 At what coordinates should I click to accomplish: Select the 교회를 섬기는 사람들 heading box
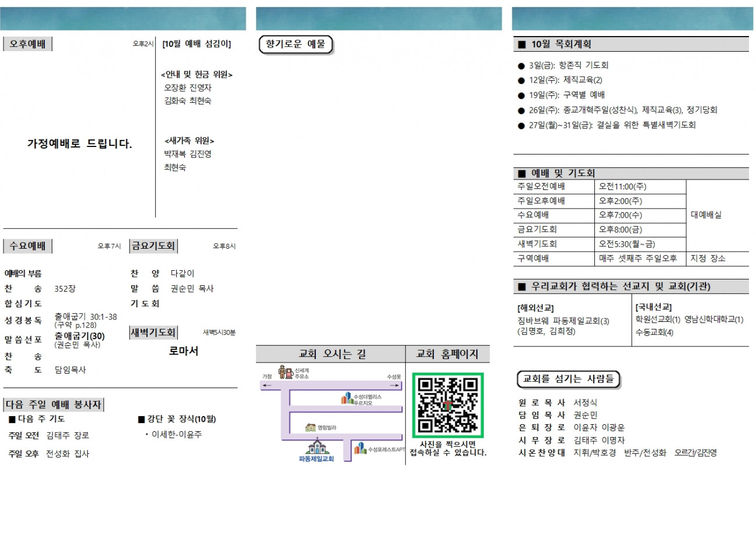click(x=568, y=379)
